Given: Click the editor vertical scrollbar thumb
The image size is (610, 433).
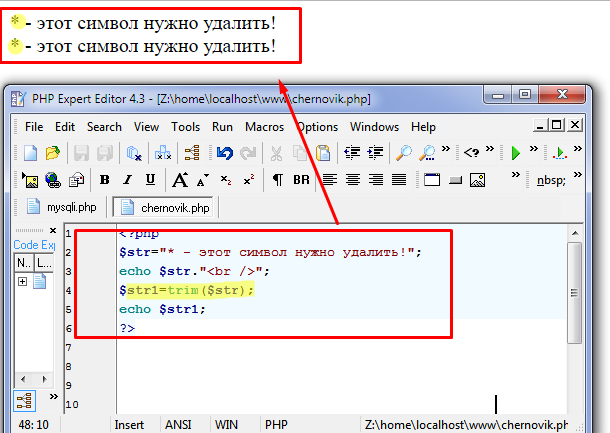Looking at the screenshot, I should coord(574,293).
